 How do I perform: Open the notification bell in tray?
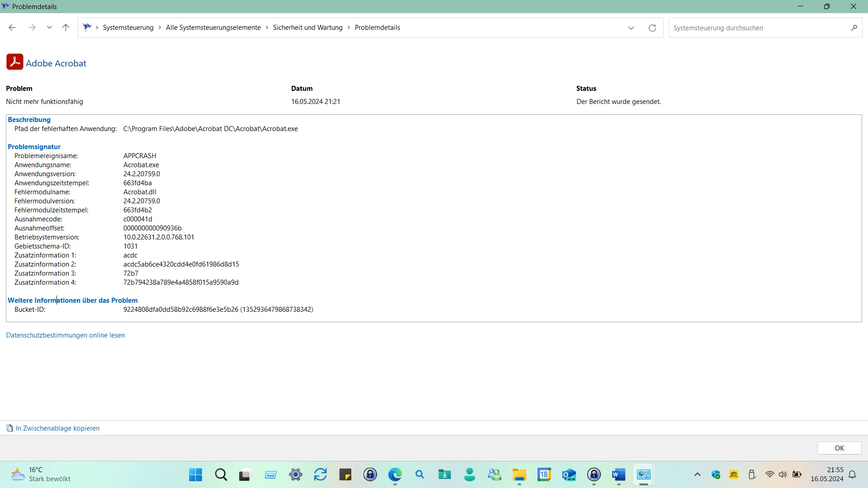point(852,474)
